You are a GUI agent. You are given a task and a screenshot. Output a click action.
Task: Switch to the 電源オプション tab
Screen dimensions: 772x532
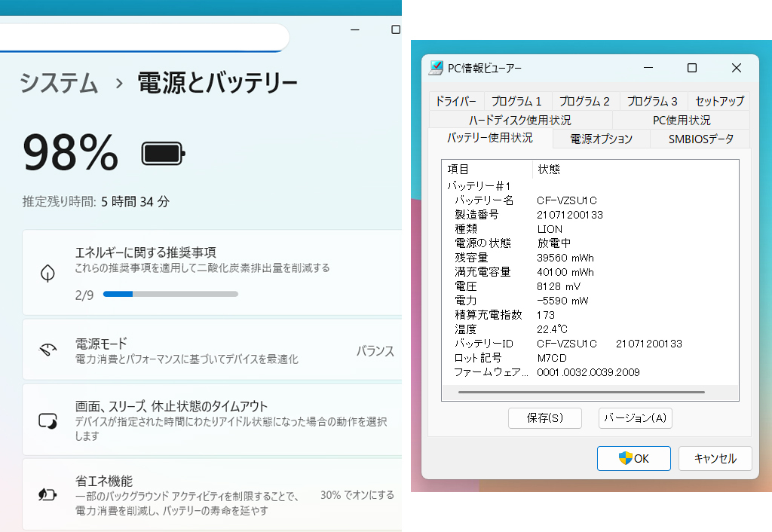click(x=601, y=139)
